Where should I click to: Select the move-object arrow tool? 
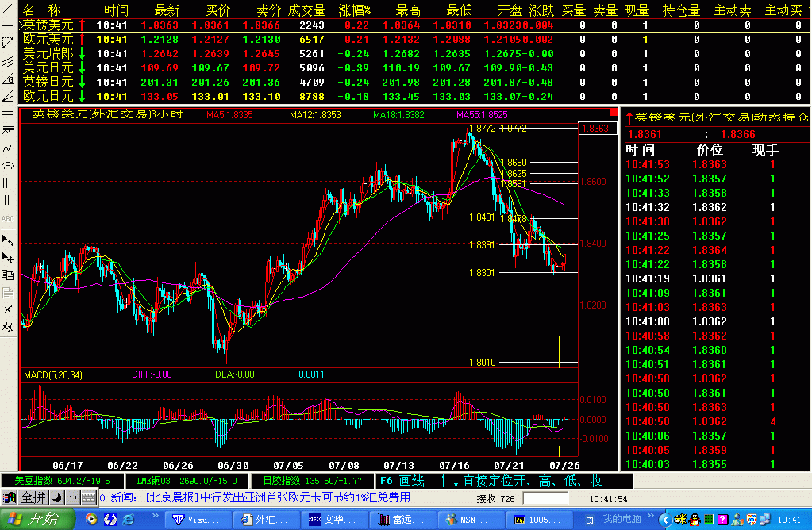point(8,257)
